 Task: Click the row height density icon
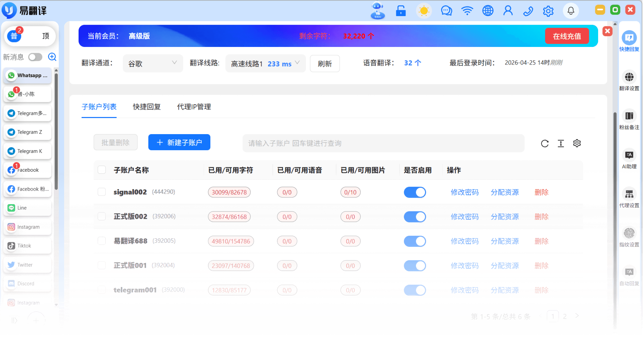tap(561, 144)
